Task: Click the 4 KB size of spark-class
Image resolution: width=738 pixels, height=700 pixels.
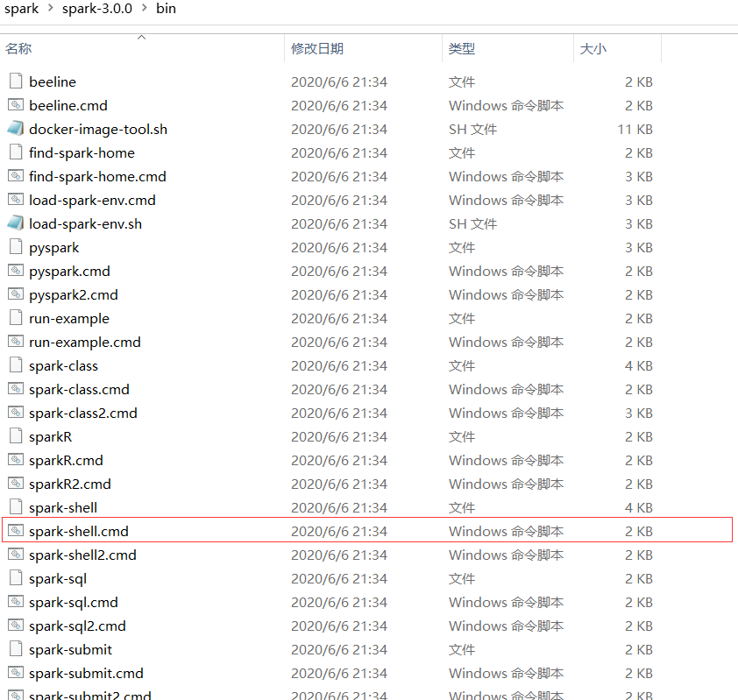Action: click(639, 366)
